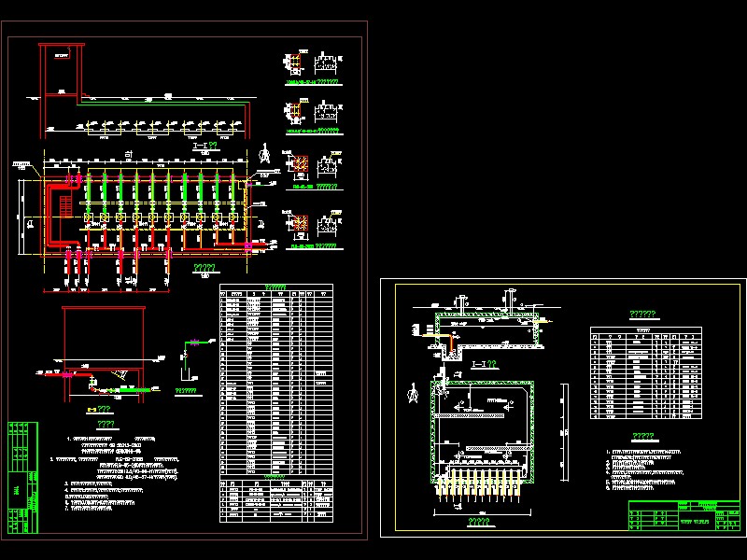Click the green plan view title under the left sheet's floor plan
This screenshot has height=560, width=747.
click(204, 268)
